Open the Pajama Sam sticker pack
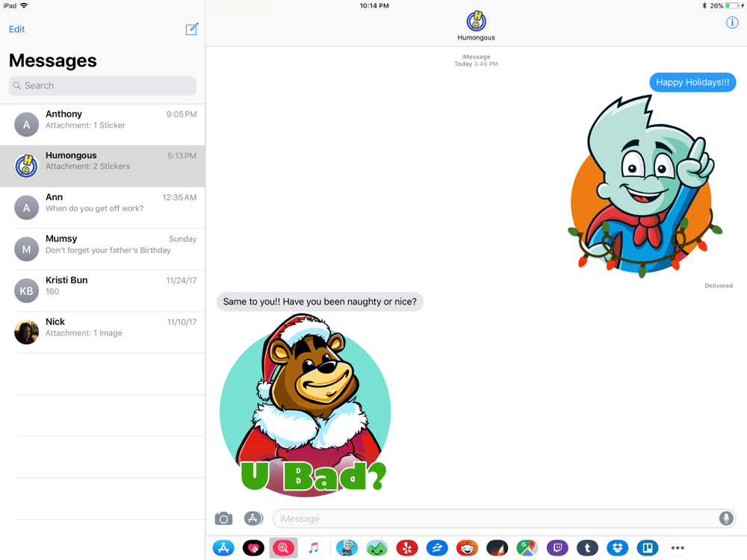The height and width of the screenshot is (560, 747). coord(347,547)
